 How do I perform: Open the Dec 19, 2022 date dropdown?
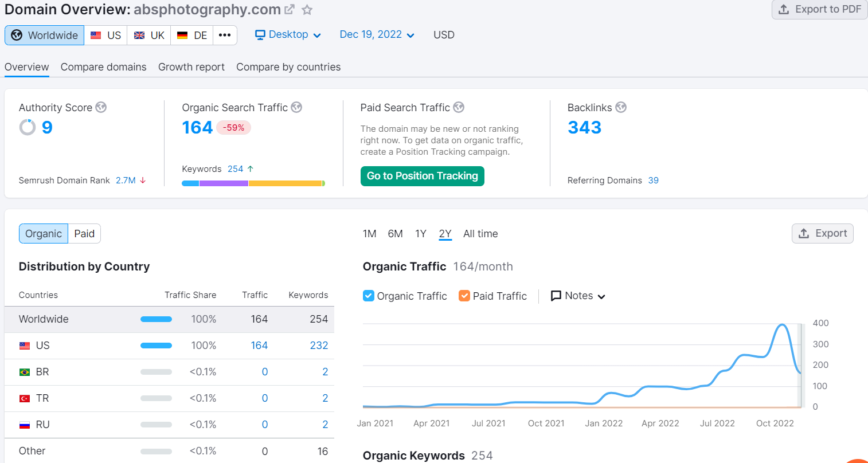pos(377,34)
